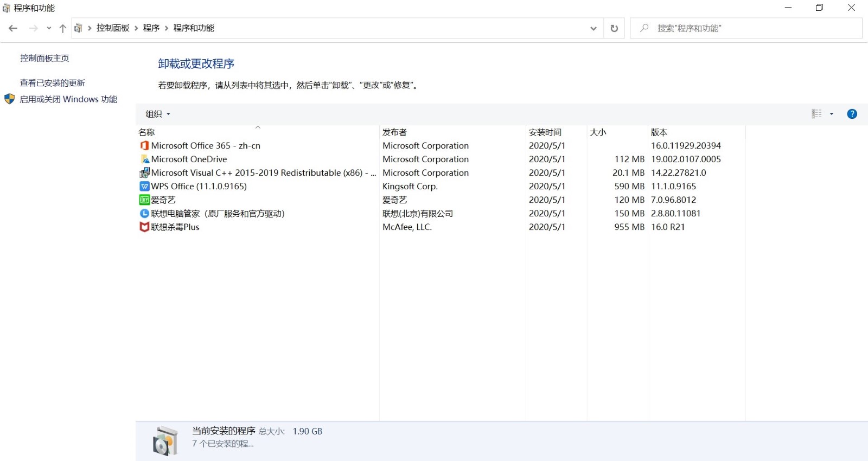Expand chevron before 控制面板 in breadcrumb
The width and height of the screenshot is (868, 461).
point(90,28)
